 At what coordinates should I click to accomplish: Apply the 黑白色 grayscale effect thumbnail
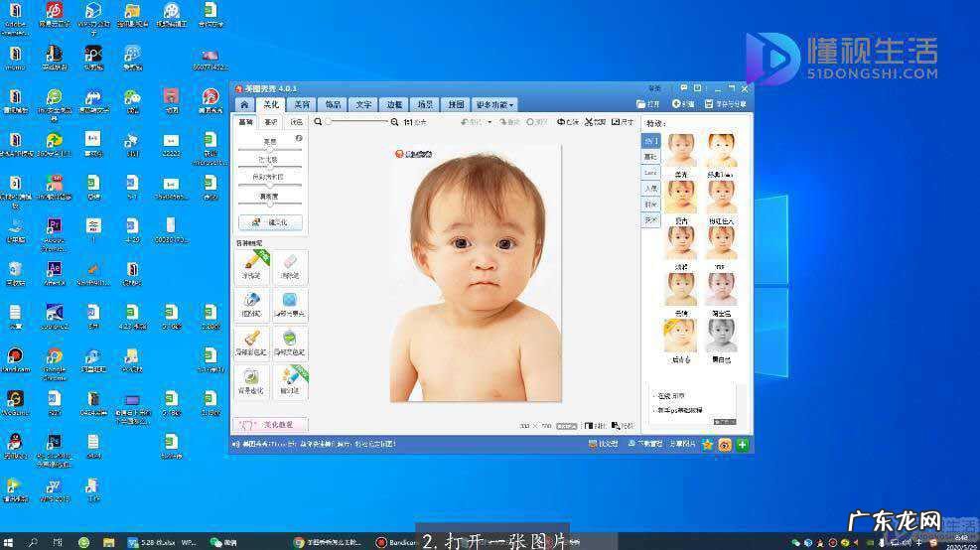tap(721, 336)
